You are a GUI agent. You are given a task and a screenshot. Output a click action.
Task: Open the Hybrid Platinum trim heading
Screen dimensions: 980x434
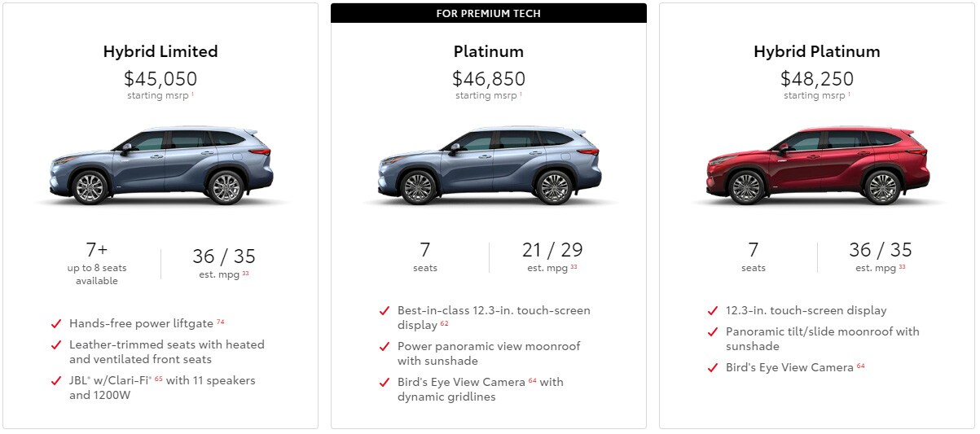[817, 51]
